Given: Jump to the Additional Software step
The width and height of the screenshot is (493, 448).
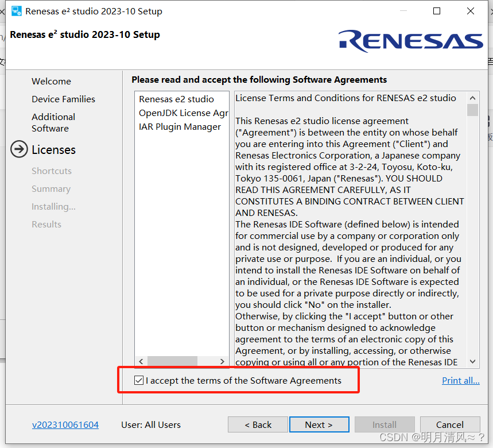Looking at the screenshot, I should point(53,123).
